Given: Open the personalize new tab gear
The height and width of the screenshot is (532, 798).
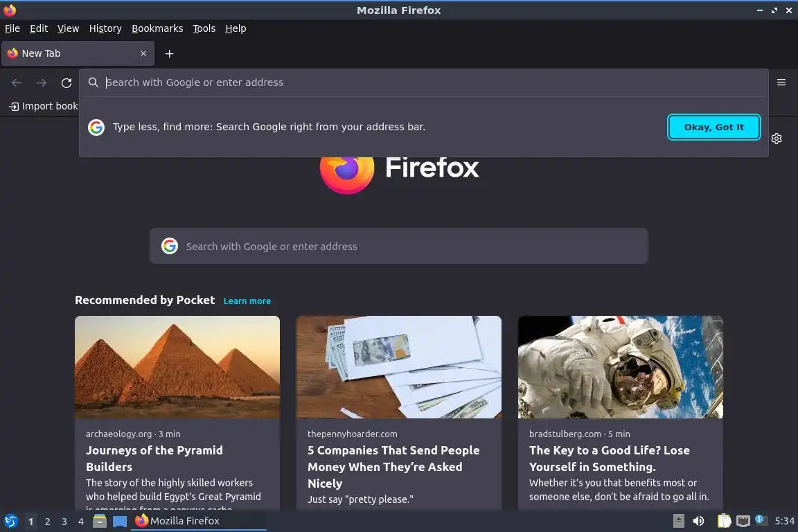Looking at the screenshot, I should point(776,139).
